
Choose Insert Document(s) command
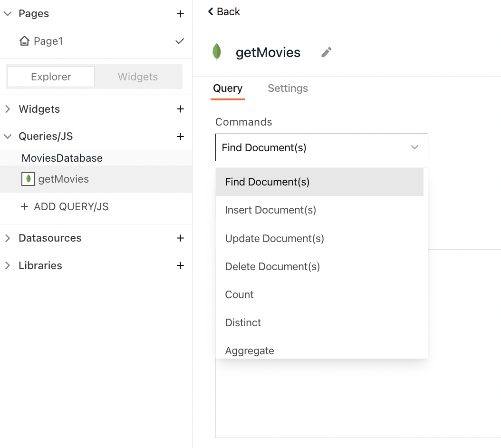[x=319, y=210]
